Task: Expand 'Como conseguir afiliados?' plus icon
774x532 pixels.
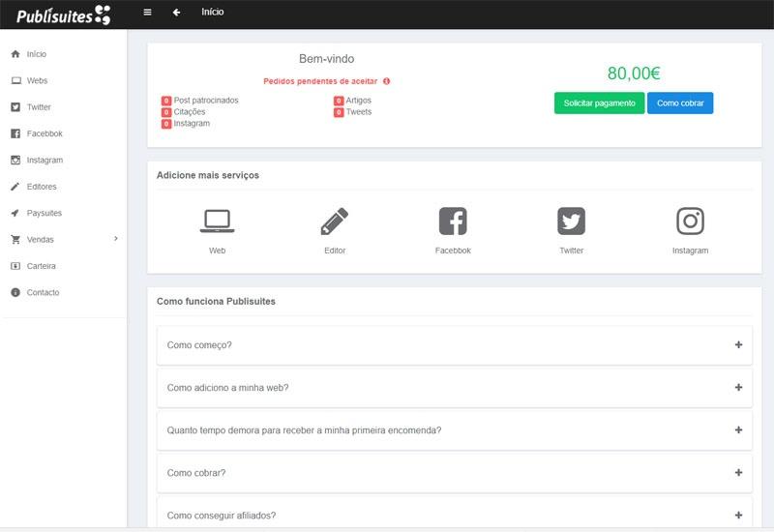Action: pos(738,516)
